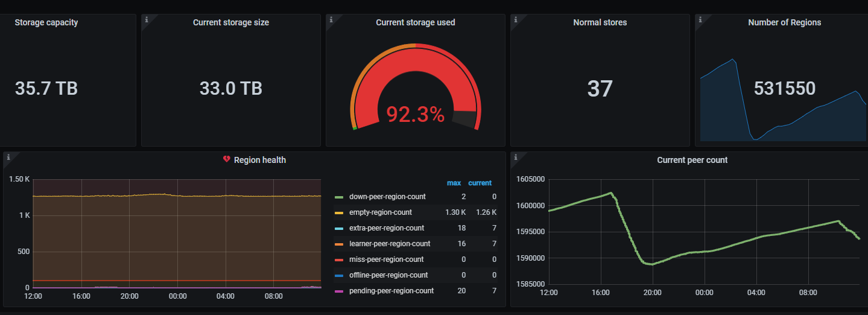This screenshot has height=315, width=868.
Task: Toggle miss-peer-region-count legend series
Action: (x=386, y=259)
